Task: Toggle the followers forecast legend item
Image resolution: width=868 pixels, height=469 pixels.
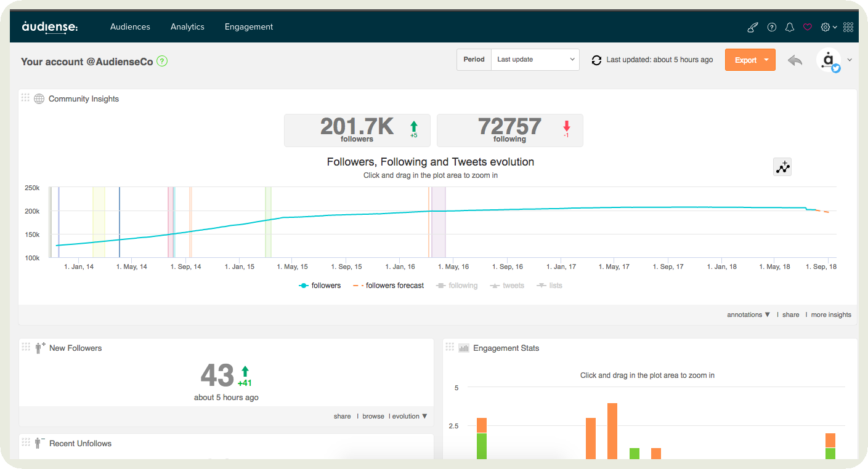Action: pyautogui.click(x=389, y=286)
